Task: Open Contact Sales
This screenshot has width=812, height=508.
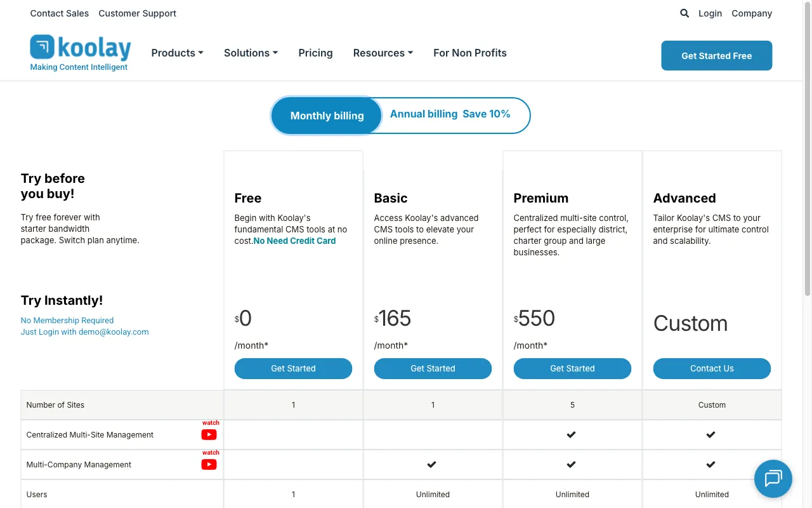Action: pos(60,13)
